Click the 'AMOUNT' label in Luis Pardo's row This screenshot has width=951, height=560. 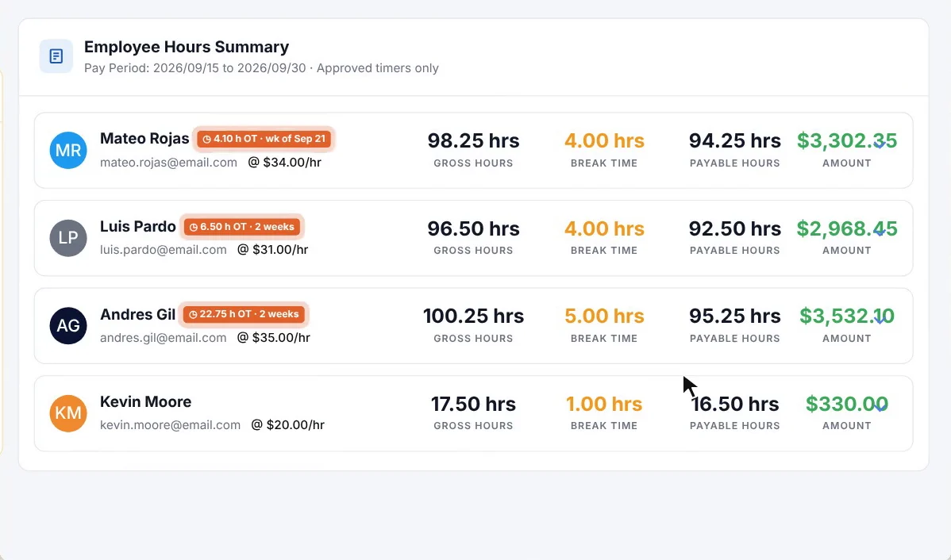pos(847,251)
